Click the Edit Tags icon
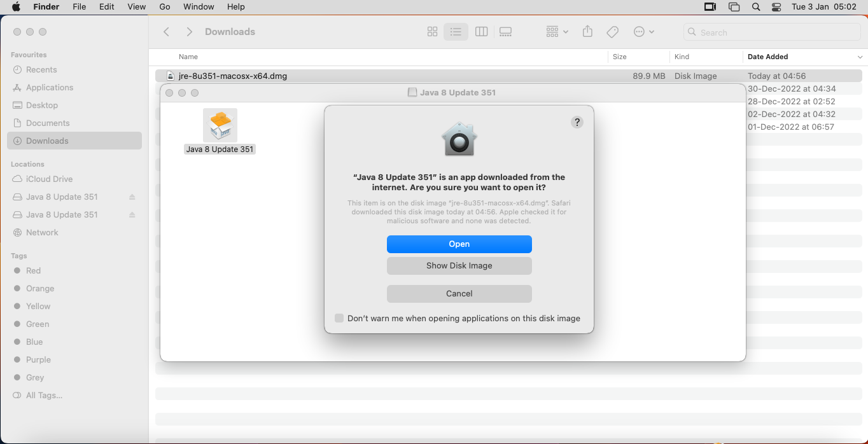The height and width of the screenshot is (444, 868). pos(613,32)
